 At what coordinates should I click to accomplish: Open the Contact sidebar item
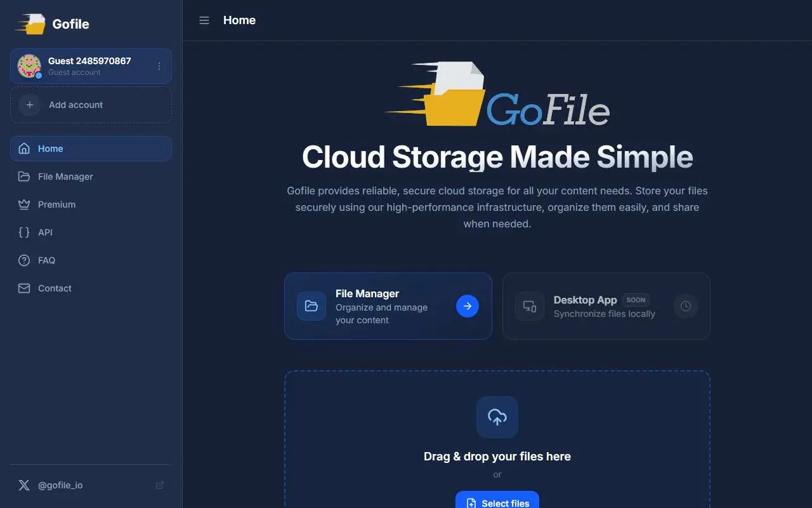91,288
